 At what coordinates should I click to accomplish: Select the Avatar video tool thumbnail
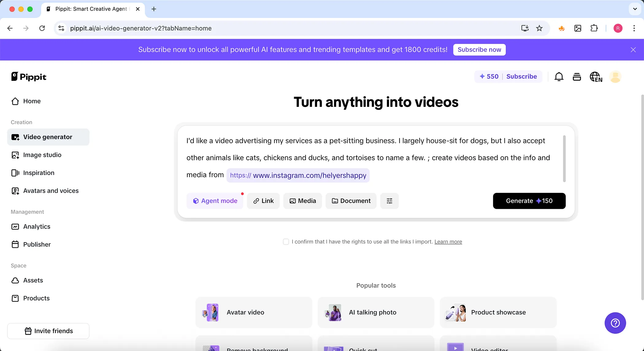pyautogui.click(x=211, y=312)
